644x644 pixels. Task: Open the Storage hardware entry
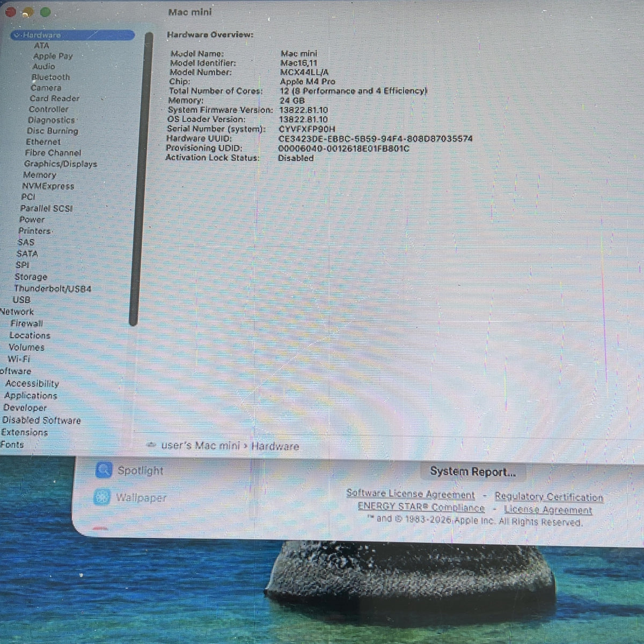pyautogui.click(x=31, y=277)
